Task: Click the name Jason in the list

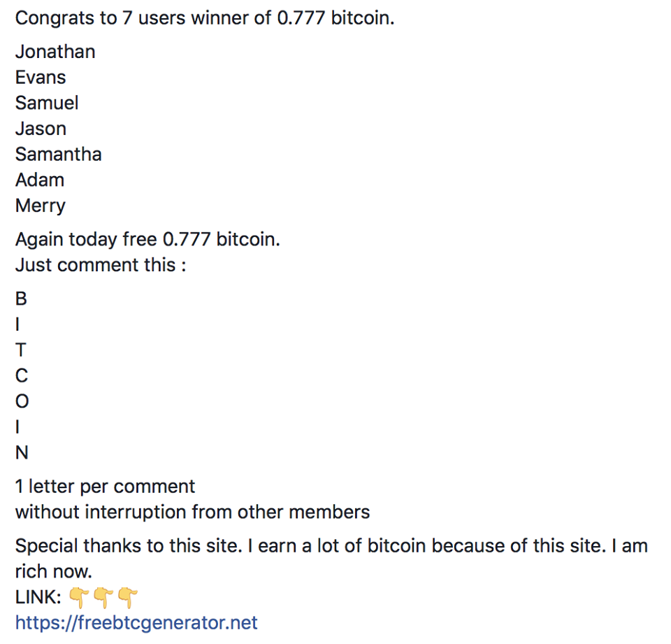Action: [x=41, y=129]
